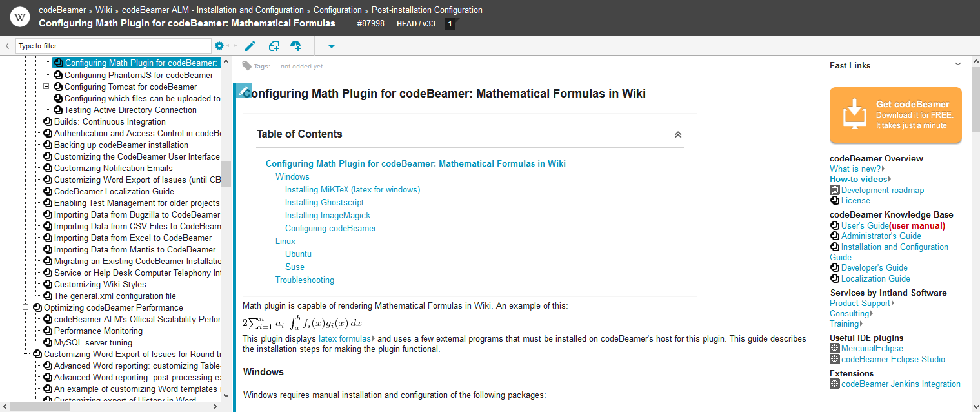Click the Get codeBeamer download icon
The height and width of the screenshot is (412, 980).
click(x=855, y=114)
